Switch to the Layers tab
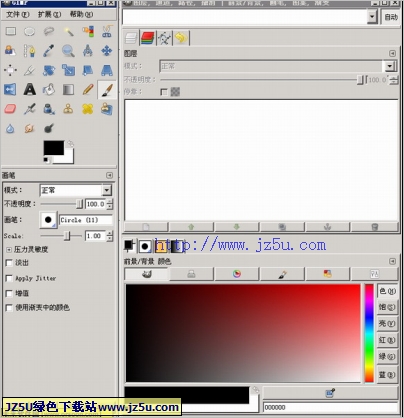 pyautogui.click(x=131, y=38)
